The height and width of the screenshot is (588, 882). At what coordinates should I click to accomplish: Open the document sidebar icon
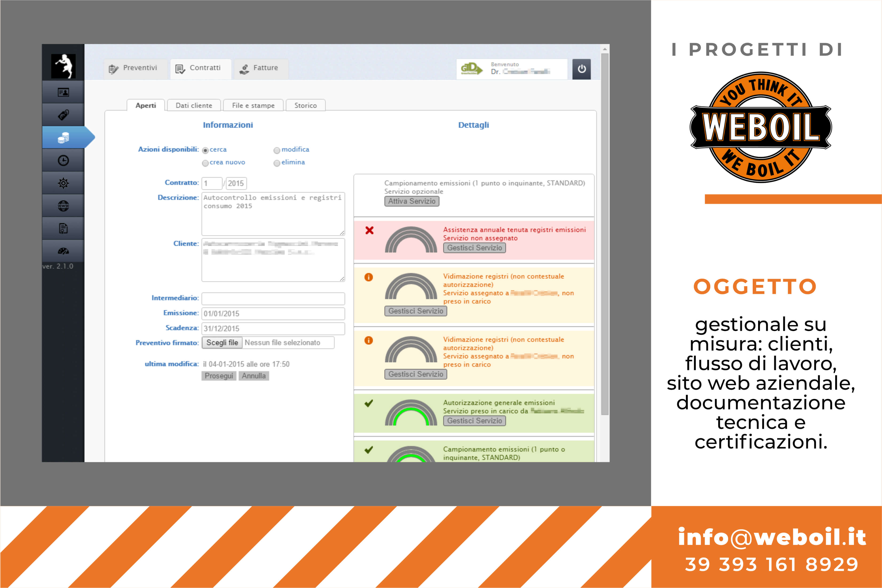tap(63, 228)
